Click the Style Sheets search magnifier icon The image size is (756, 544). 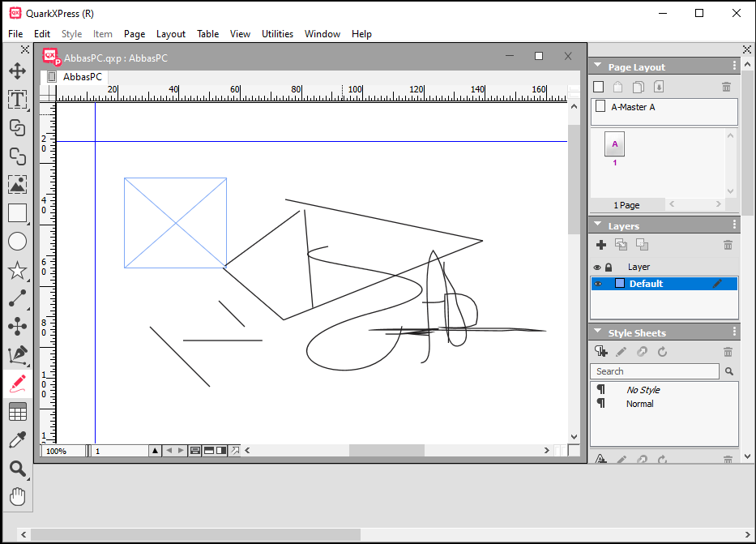729,371
